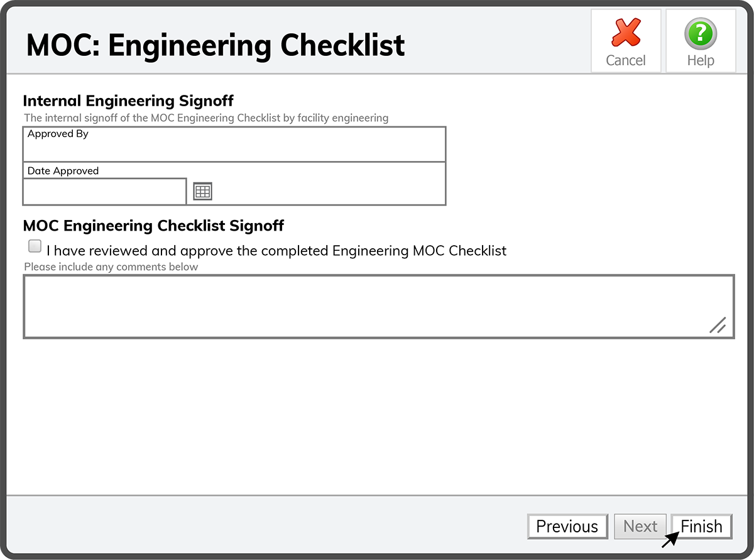Click the Internal Engineering Signoff heading
This screenshot has height=560, width=754.
click(128, 101)
